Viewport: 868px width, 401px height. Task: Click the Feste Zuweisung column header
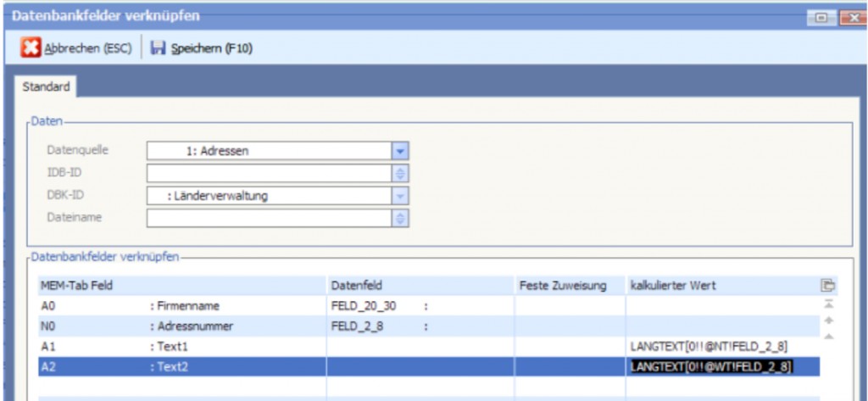(562, 286)
